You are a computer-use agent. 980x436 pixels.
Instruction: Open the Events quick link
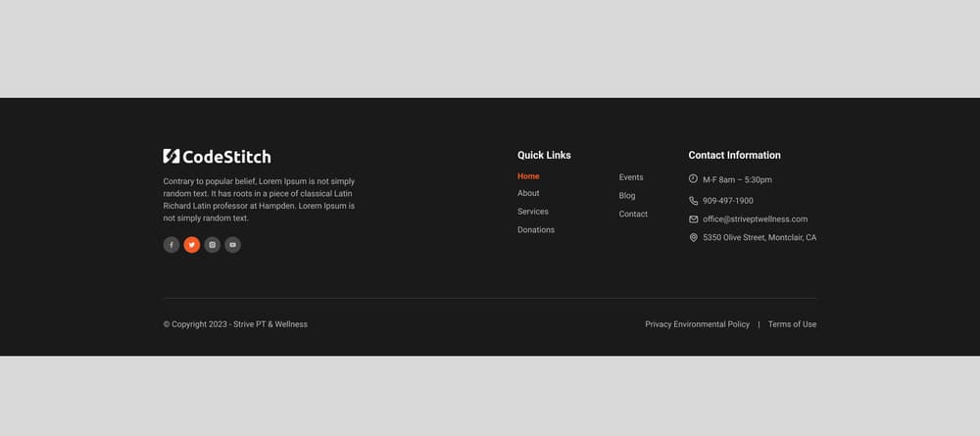(630, 177)
